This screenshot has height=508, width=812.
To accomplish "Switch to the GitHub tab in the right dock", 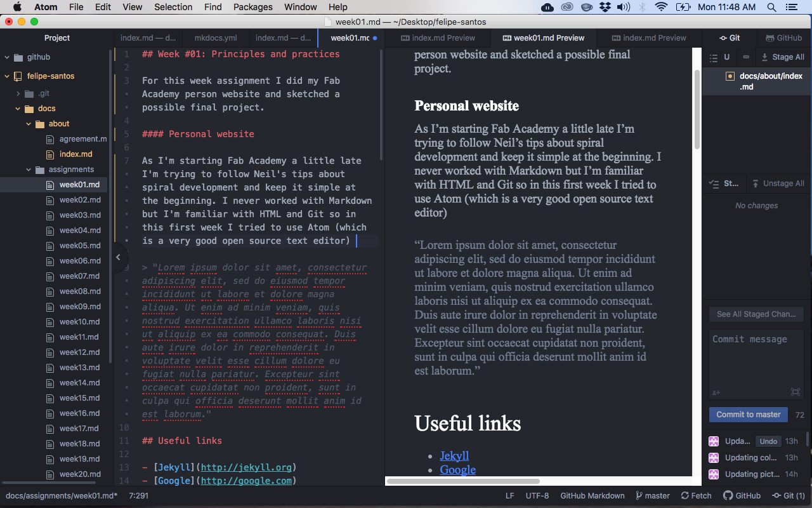I will tap(783, 38).
